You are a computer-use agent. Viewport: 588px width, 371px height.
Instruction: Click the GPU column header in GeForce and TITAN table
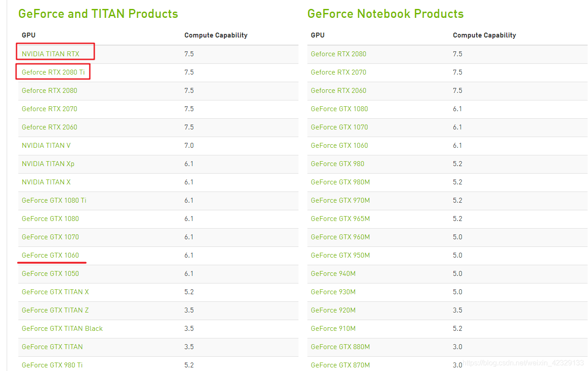click(x=29, y=35)
